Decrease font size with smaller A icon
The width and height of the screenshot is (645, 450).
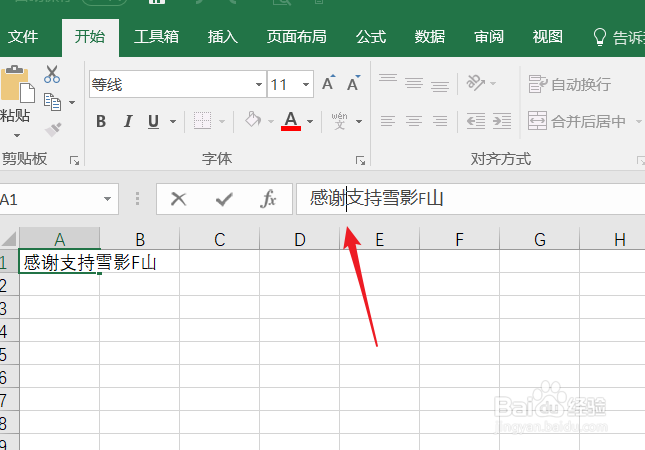coord(353,84)
